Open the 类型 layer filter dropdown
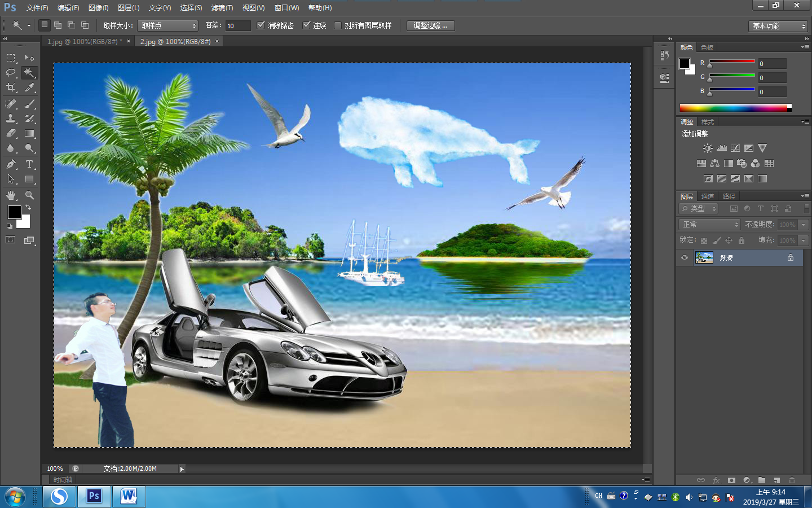 point(698,208)
